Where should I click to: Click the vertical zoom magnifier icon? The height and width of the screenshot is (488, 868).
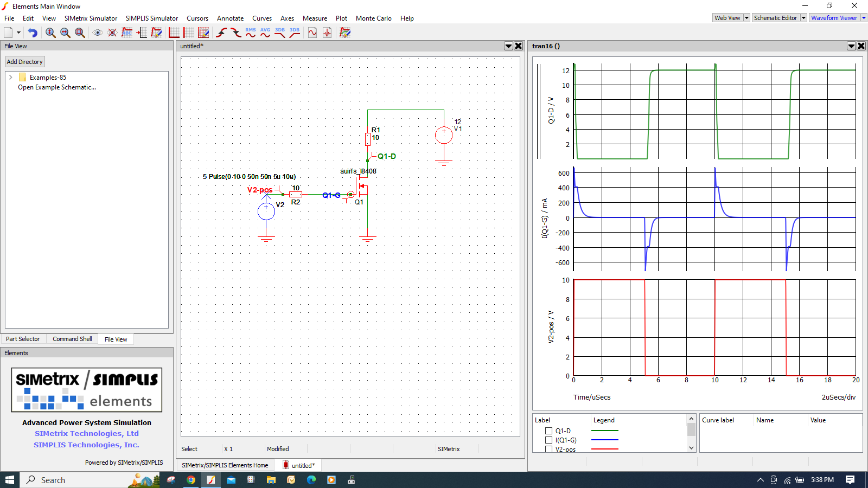[50, 33]
